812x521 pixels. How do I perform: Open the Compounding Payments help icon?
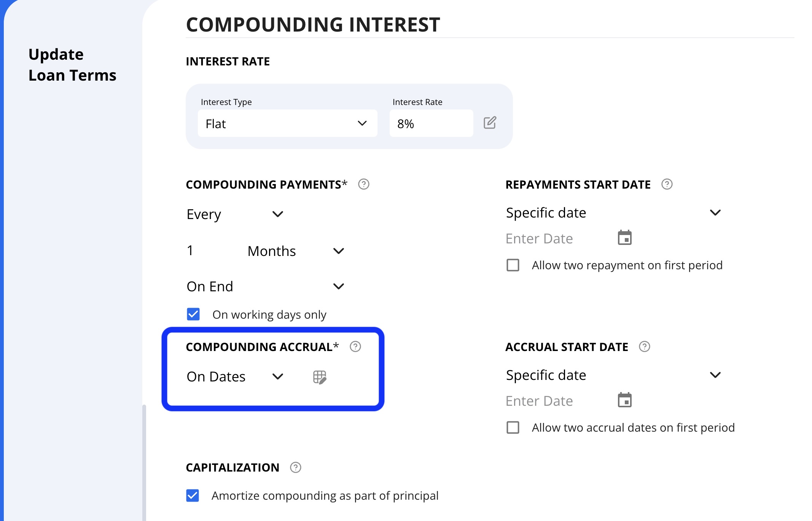[363, 184]
